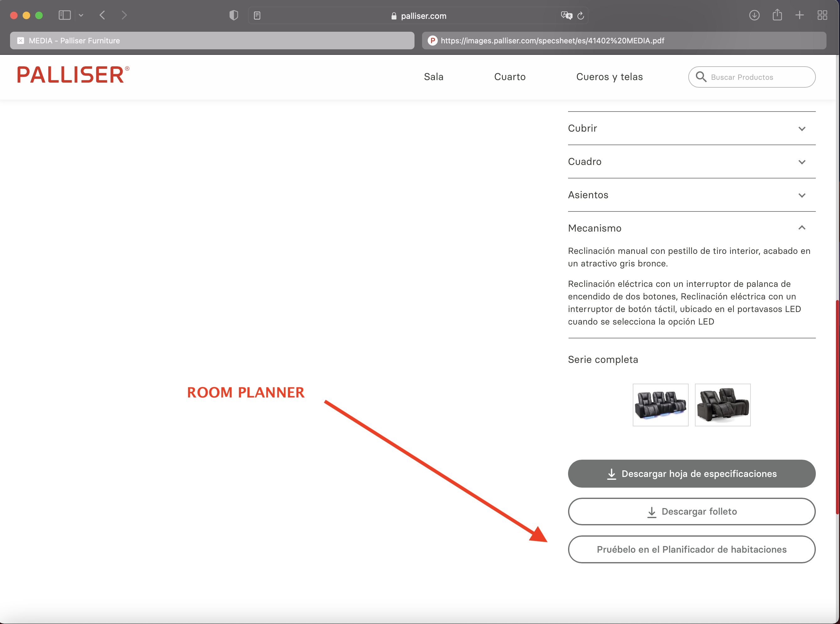Open the three-seat recliner thumbnail
The height and width of the screenshot is (624, 840).
(660, 405)
